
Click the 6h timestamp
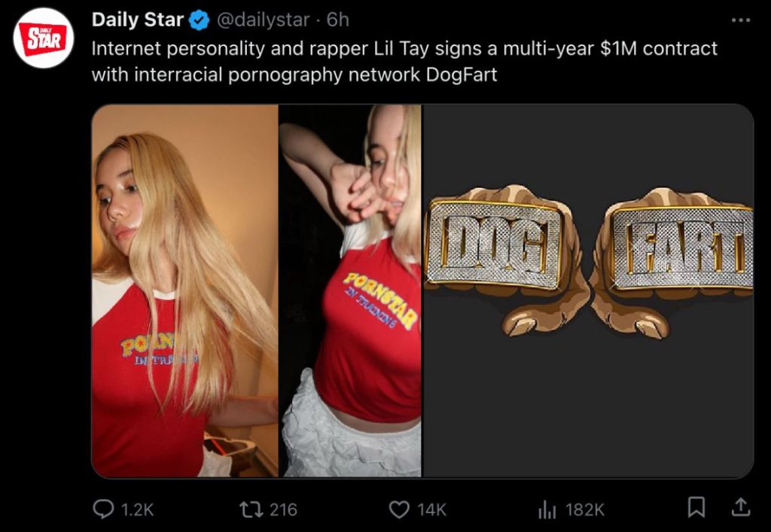click(x=338, y=20)
